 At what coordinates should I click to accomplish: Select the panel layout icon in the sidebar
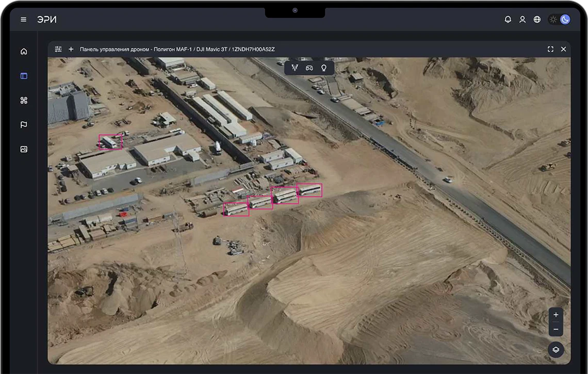(x=24, y=76)
